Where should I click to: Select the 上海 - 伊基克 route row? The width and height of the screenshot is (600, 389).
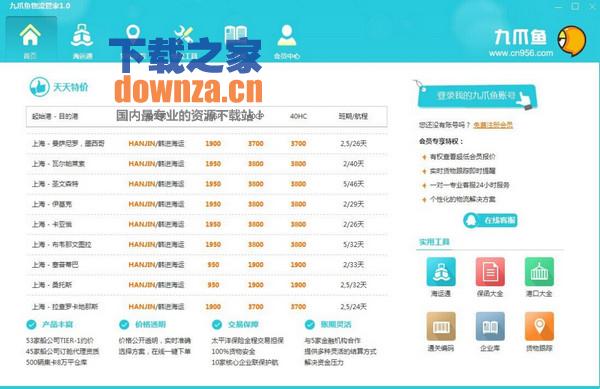pos(207,204)
